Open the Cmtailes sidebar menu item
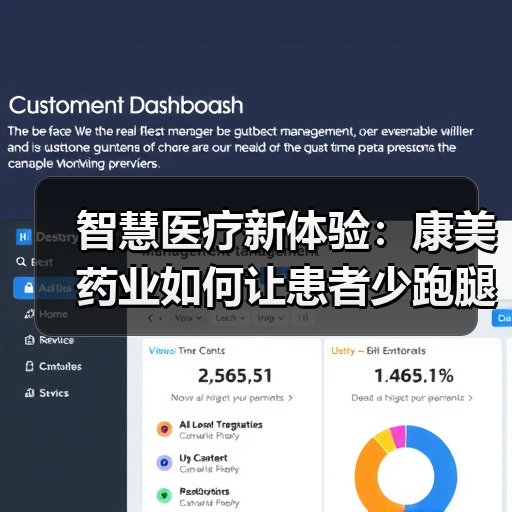This screenshot has width=512, height=512. [x=53, y=366]
